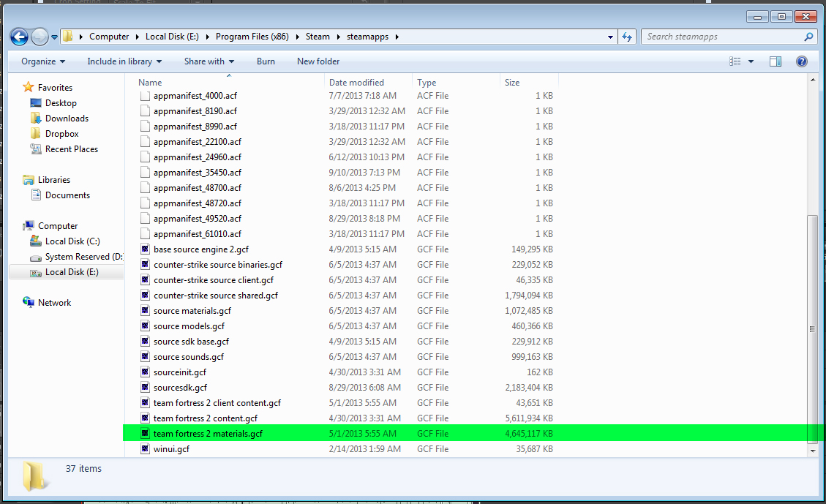
Task: Refresh the steamapps folder view
Action: 627,37
